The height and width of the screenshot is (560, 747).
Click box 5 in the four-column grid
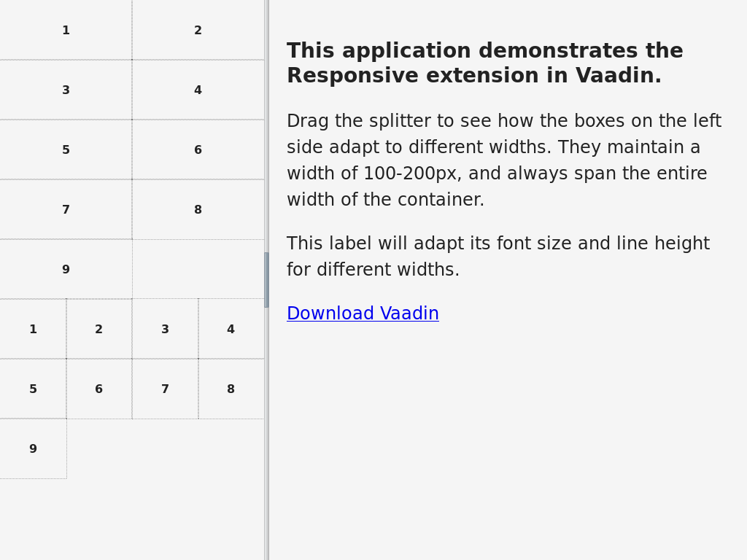(x=33, y=389)
